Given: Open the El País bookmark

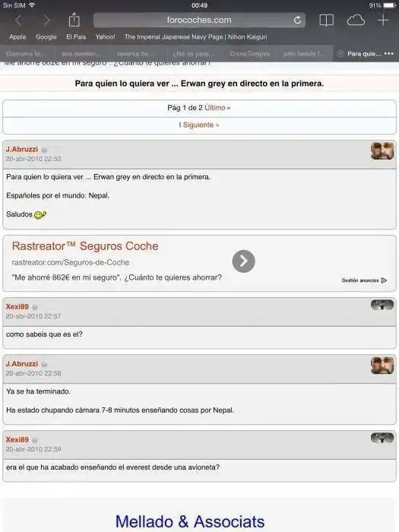Looking at the screenshot, I should pyautogui.click(x=76, y=36).
